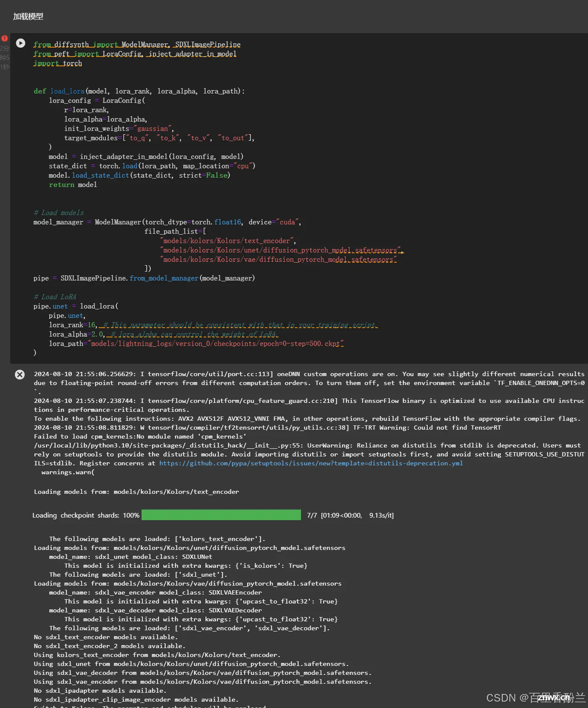Click the unet safetensors path string in code
Screen dimensions: 588x708
click(x=281, y=250)
